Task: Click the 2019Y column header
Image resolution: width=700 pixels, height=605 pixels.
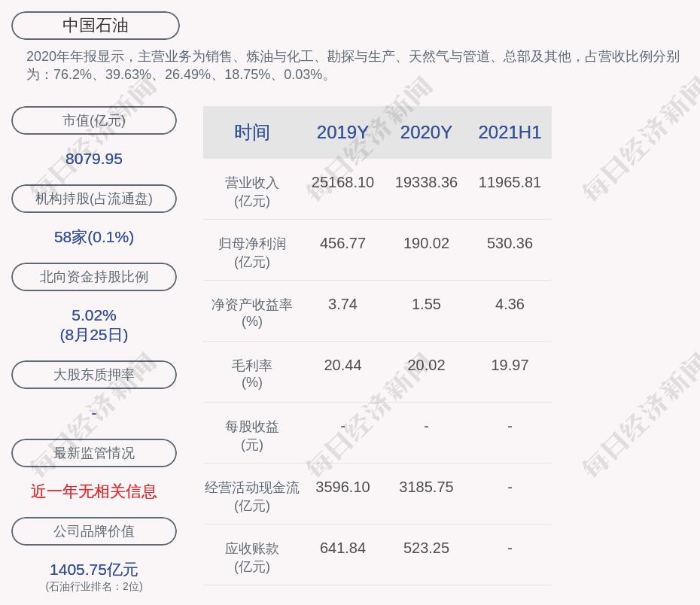Action: (343, 132)
